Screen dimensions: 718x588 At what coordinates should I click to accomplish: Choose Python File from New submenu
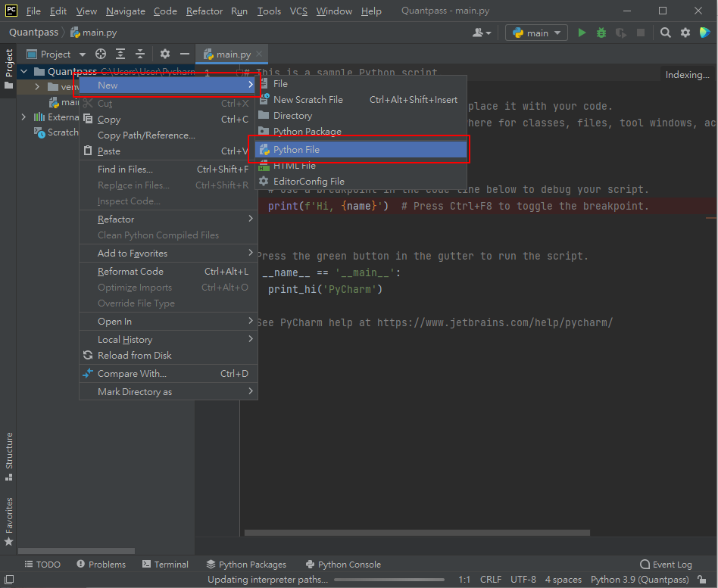coord(361,150)
